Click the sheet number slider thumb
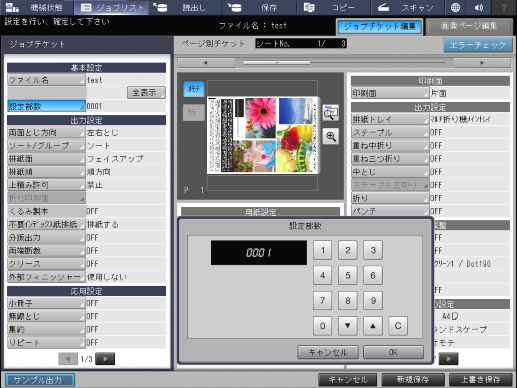The width and height of the screenshot is (517, 388). 277,62
